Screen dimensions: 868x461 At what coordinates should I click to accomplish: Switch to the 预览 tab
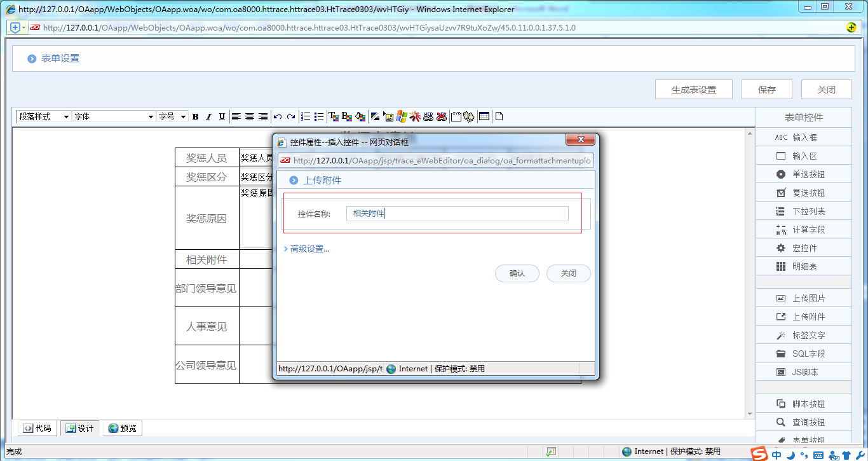coord(123,429)
